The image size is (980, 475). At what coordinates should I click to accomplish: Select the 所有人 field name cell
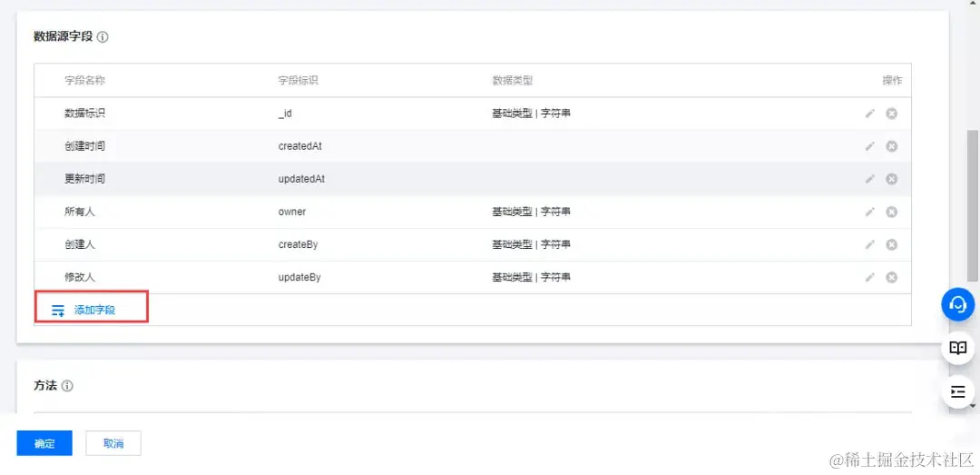pyautogui.click(x=80, y=212)
